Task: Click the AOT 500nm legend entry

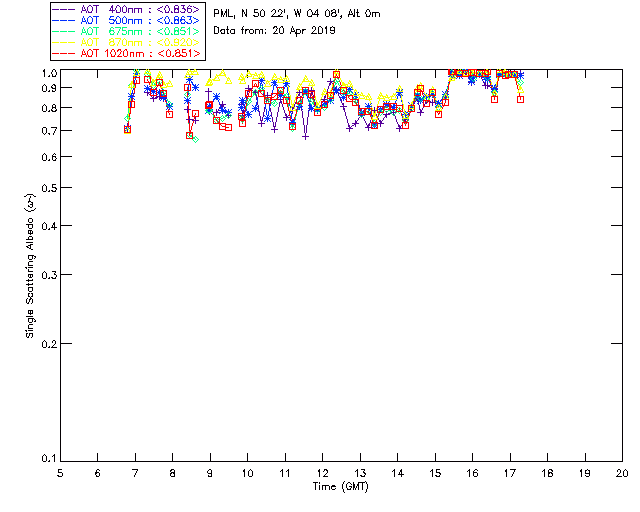Action: (x=127, y=20)
